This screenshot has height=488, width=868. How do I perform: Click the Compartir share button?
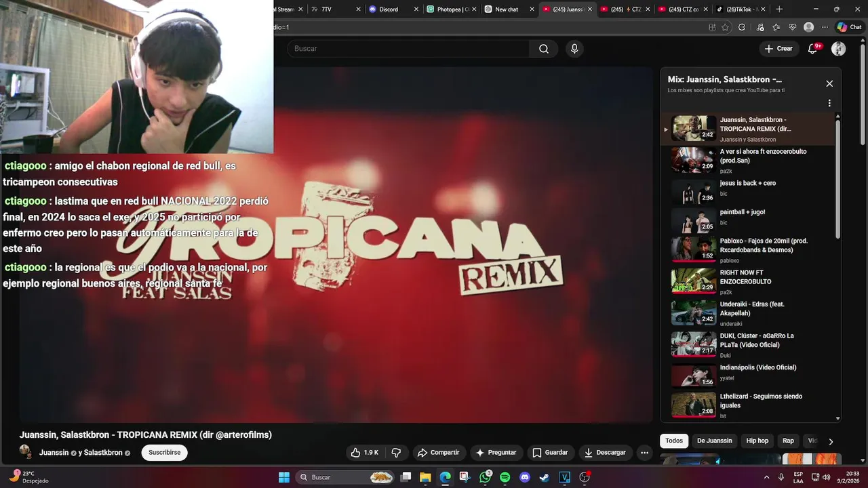click(x=438, y=453)
